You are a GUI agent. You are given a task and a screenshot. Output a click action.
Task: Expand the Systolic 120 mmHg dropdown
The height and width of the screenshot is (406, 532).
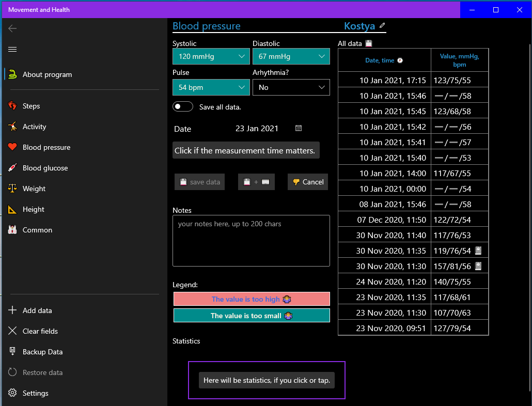point(211,56)
